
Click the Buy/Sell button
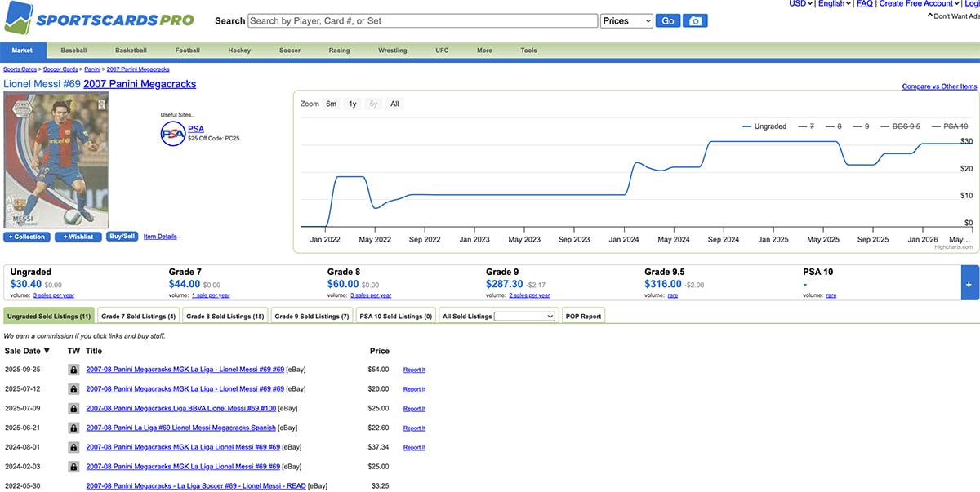pos(122,237)
